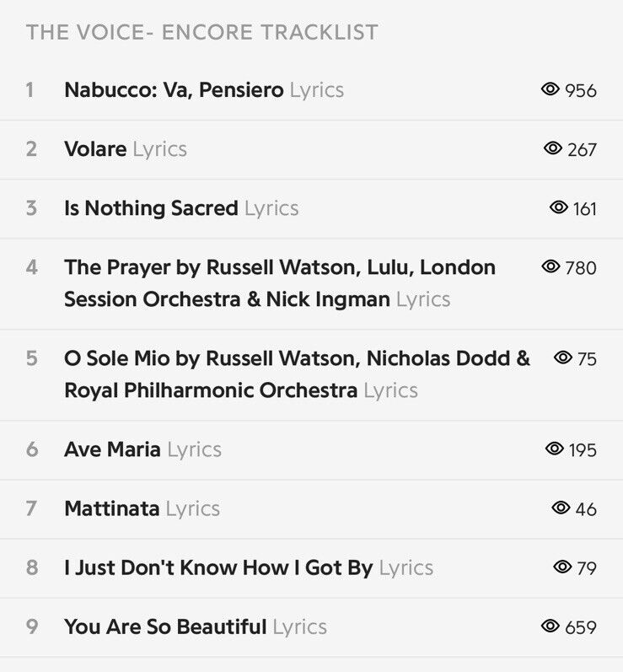Open the Mattinata song title

112,508
